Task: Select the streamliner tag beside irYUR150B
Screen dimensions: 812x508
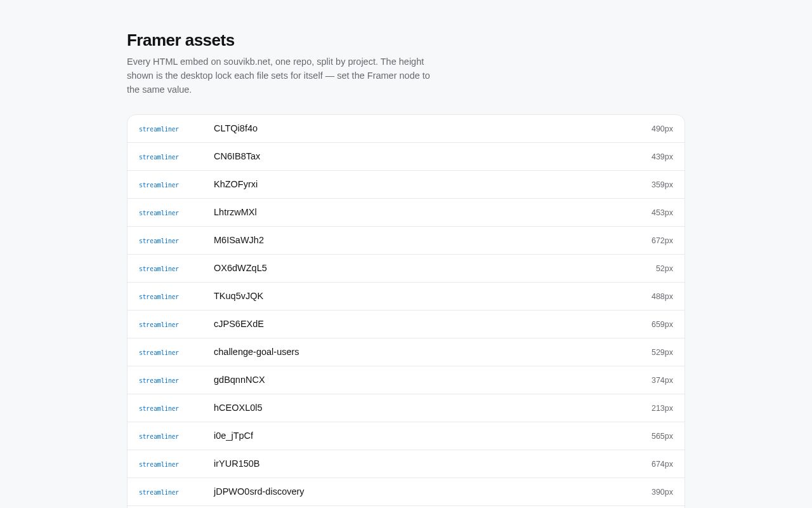Action: [159, 464]
